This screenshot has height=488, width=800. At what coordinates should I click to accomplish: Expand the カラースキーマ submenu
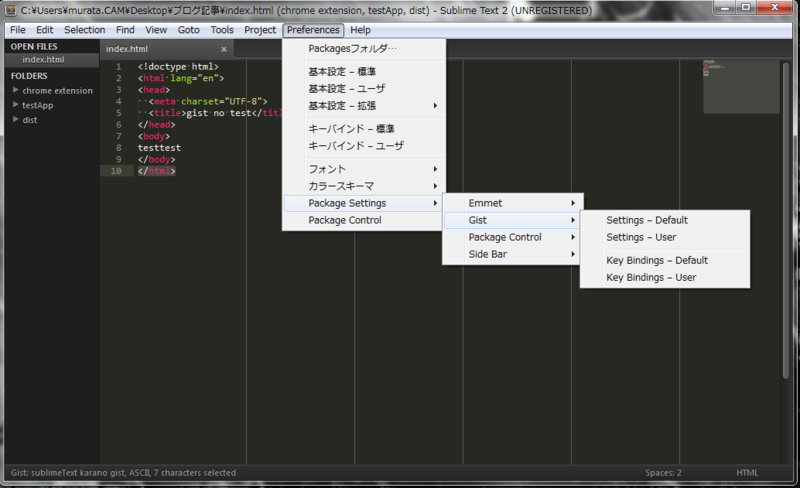364,186
